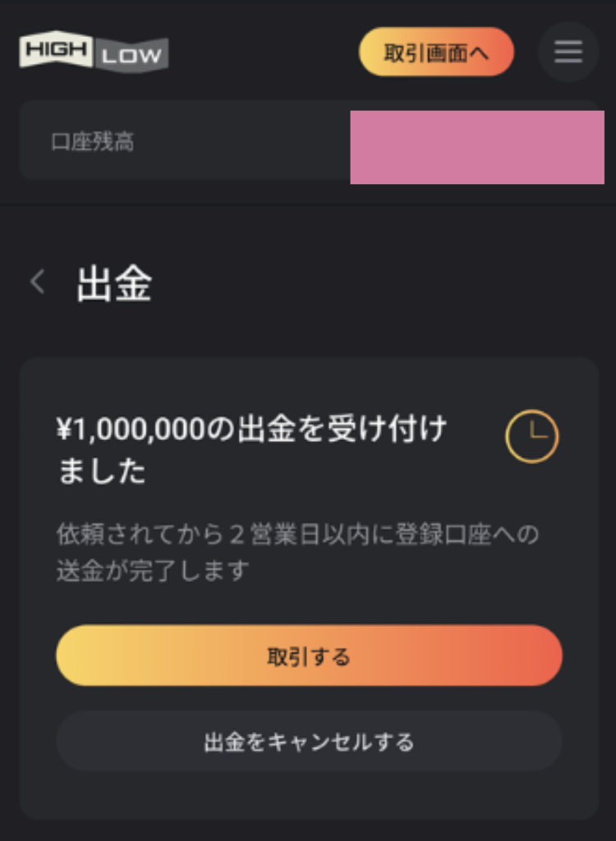Screen dimensions: 616x841
Task: Click the back chevron beside 出金
Action: point(37,283)
